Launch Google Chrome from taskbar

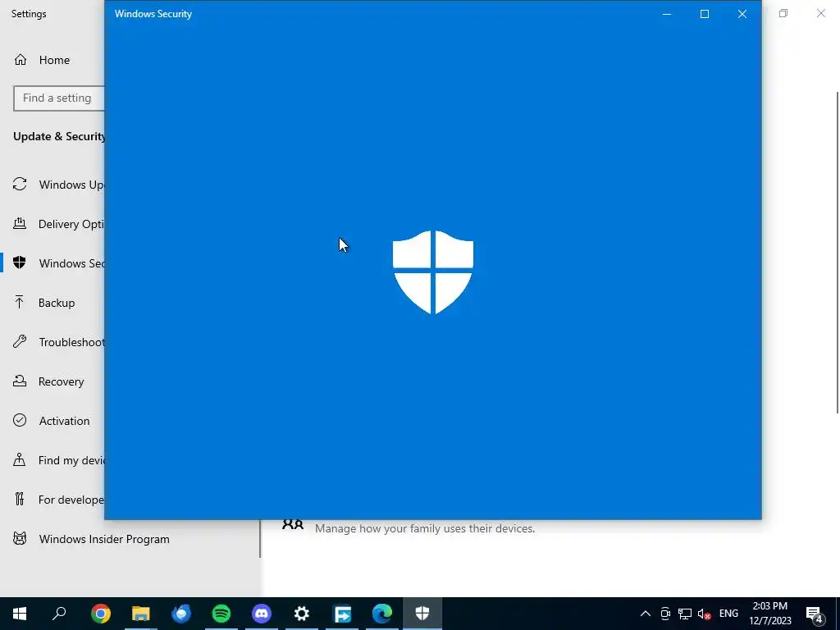coord(101,614)
